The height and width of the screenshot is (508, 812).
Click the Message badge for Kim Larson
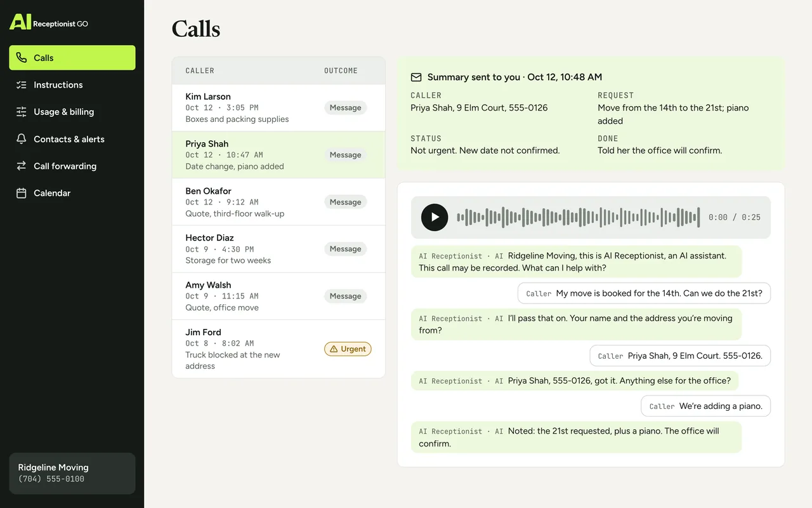click(345, 108)
